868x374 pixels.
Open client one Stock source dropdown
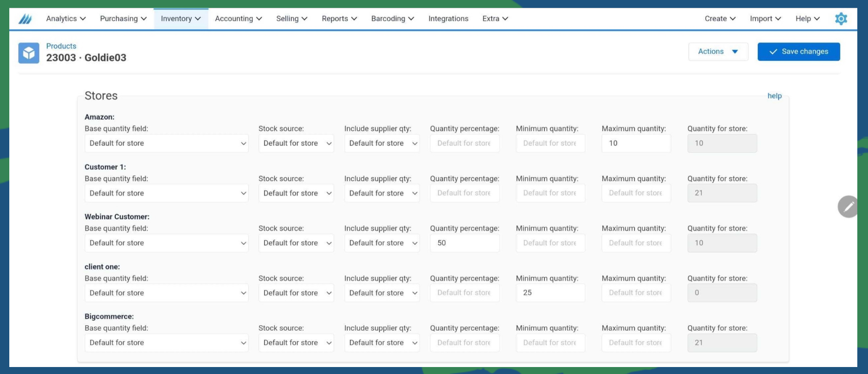(x=296, y=293)
